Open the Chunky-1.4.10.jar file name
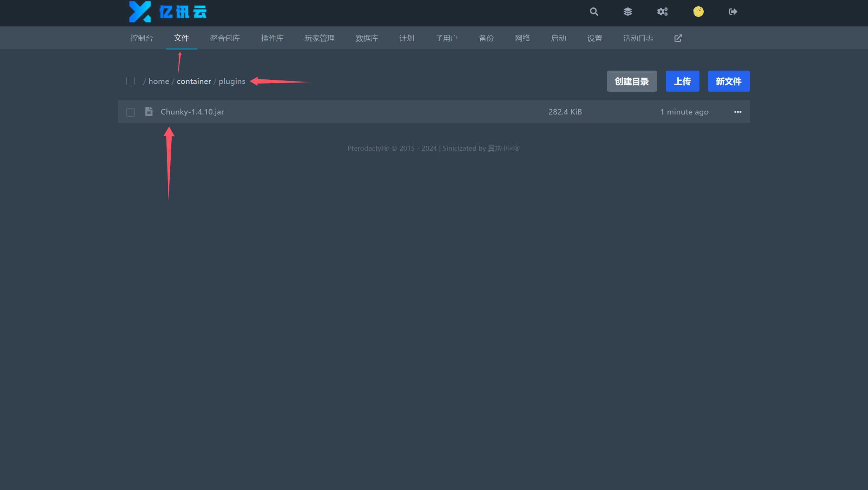Image resolution: width=868 pixels, height=490 pixels. tap(192, 112)
